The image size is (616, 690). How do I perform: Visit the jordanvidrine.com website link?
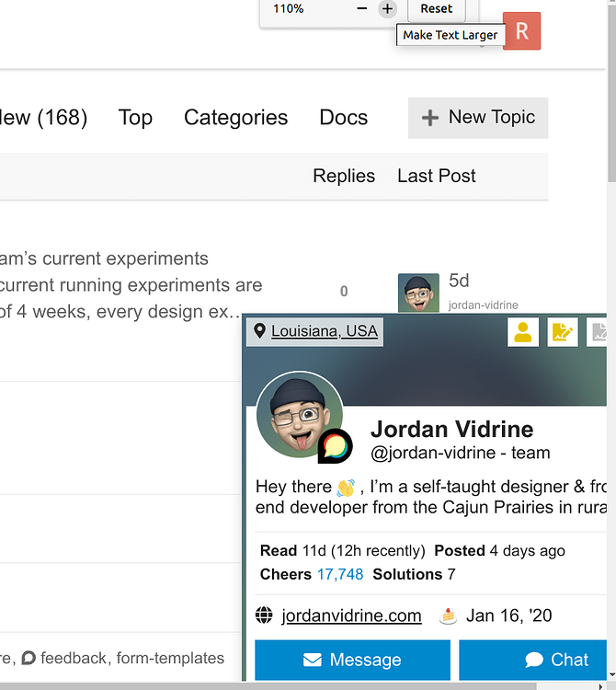(351, 615)
